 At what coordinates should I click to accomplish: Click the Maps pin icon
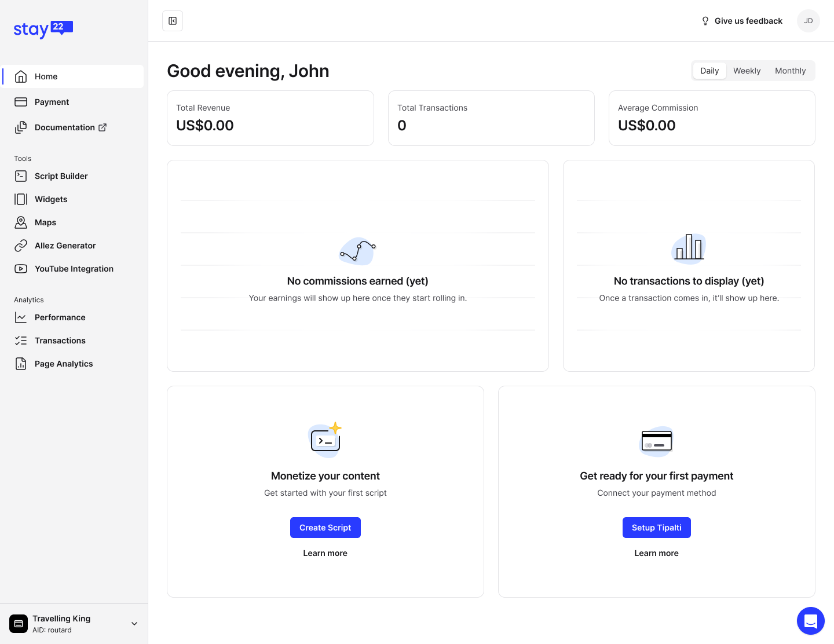(21, 222)
